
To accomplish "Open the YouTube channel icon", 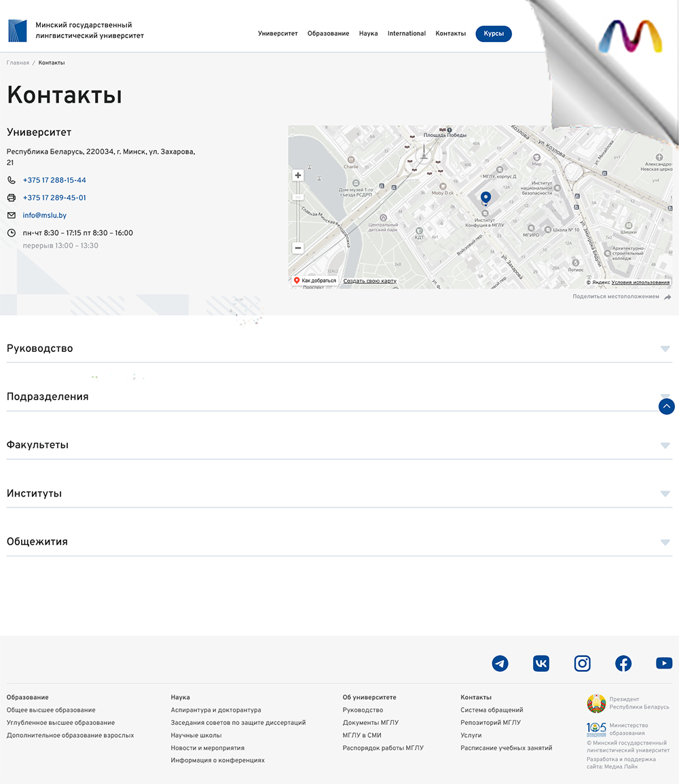I will [x=664, y=663].
